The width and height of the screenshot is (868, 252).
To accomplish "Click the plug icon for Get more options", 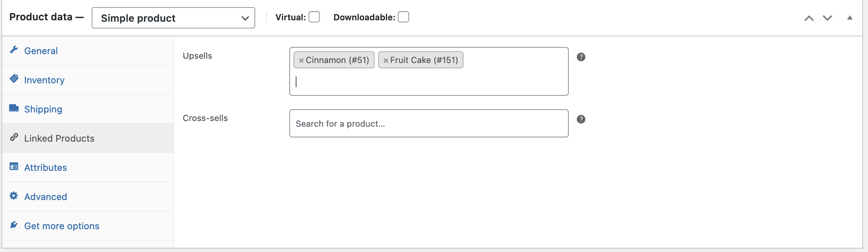I will [x=14, y=225].
